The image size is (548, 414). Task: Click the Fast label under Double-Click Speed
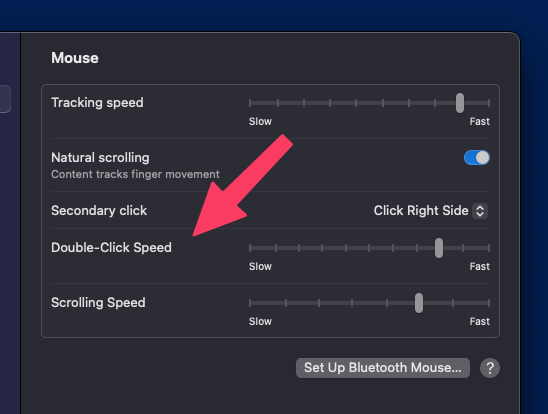tap(480, 267)
